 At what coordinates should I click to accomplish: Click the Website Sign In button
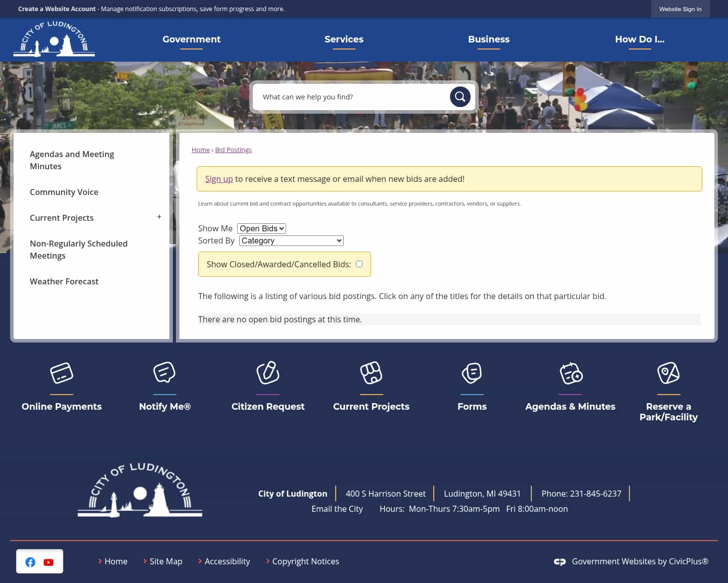click(x=680, y=9)
